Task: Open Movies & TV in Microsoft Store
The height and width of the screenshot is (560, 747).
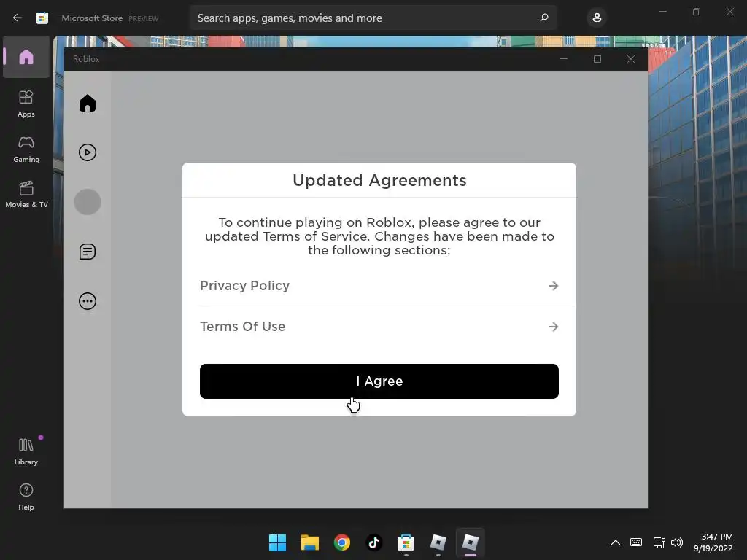Action: click(26, 194)
